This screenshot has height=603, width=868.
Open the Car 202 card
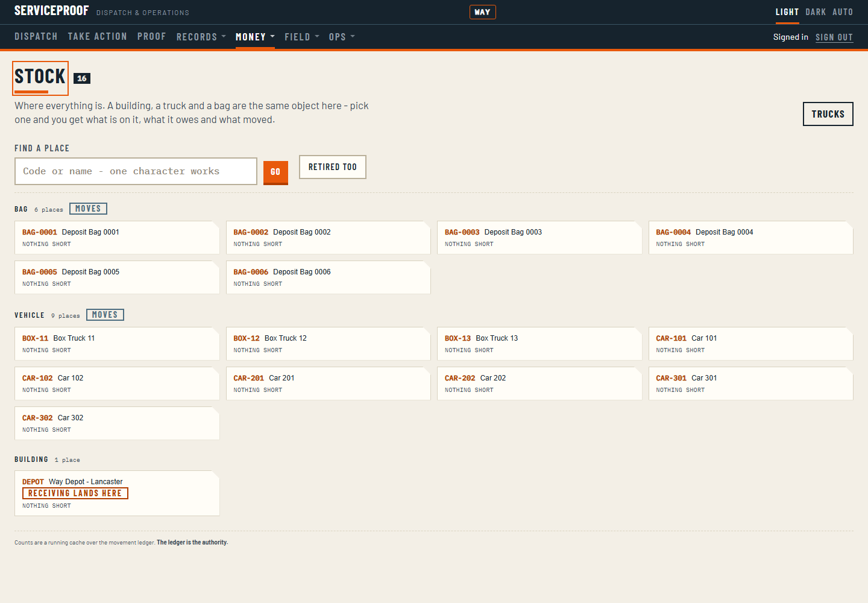pos(539,384)
